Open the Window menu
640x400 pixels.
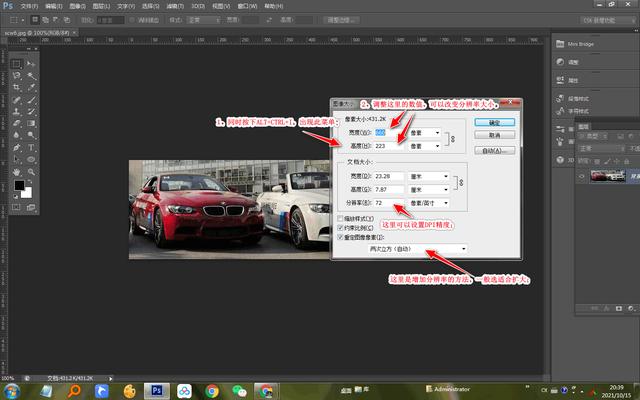coord(247,6)
